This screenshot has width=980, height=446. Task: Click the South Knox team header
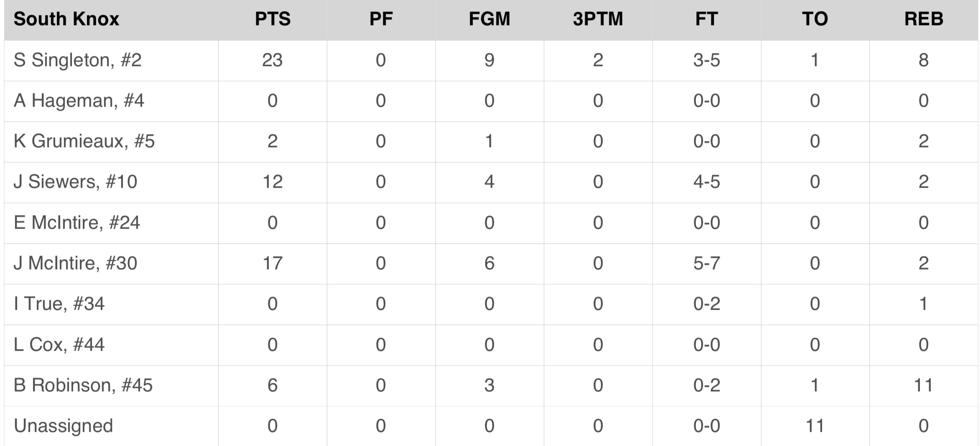click(66, 19)
